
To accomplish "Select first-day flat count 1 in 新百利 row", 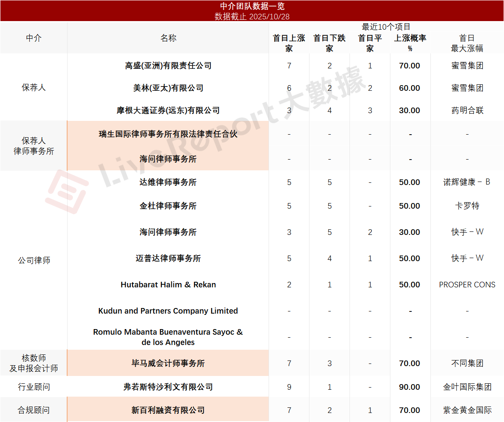I will coord(370,410).
